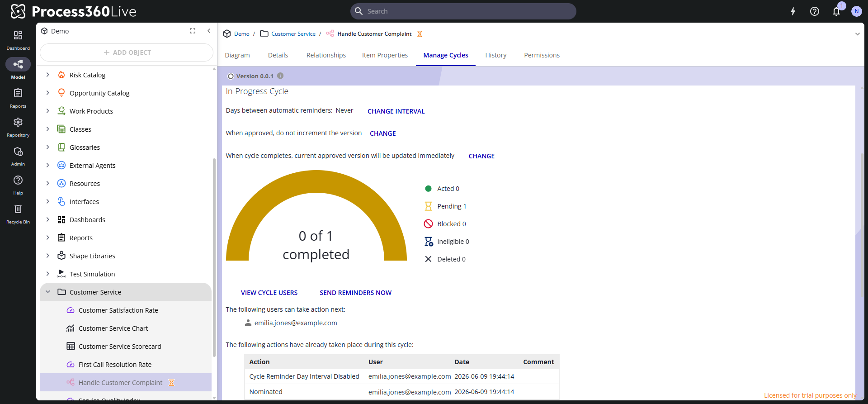Screen dimensions: 868x404
Task: Click the hourglass icon beside breadcrumb title
Action: point(420,34)
